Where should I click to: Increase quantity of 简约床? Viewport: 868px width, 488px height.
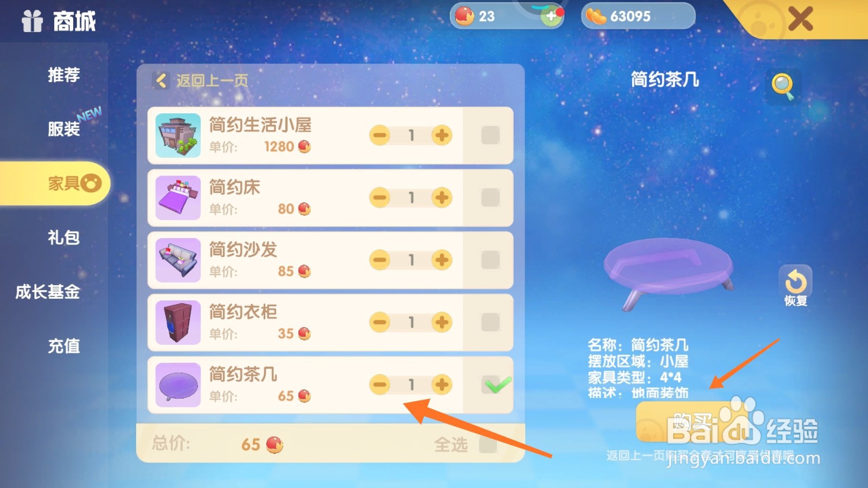pyautogui.click(x=442, y=198)
